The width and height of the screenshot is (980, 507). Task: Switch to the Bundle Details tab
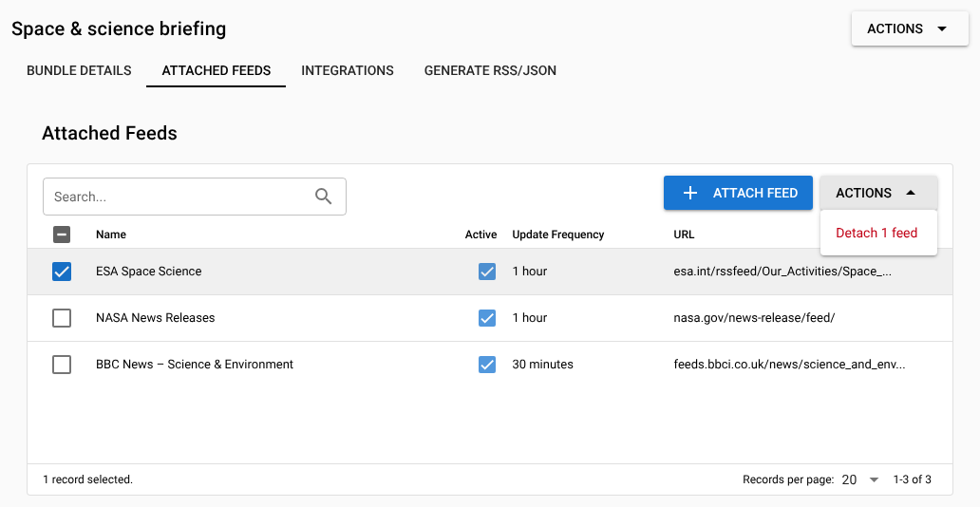tap(80, 70)
